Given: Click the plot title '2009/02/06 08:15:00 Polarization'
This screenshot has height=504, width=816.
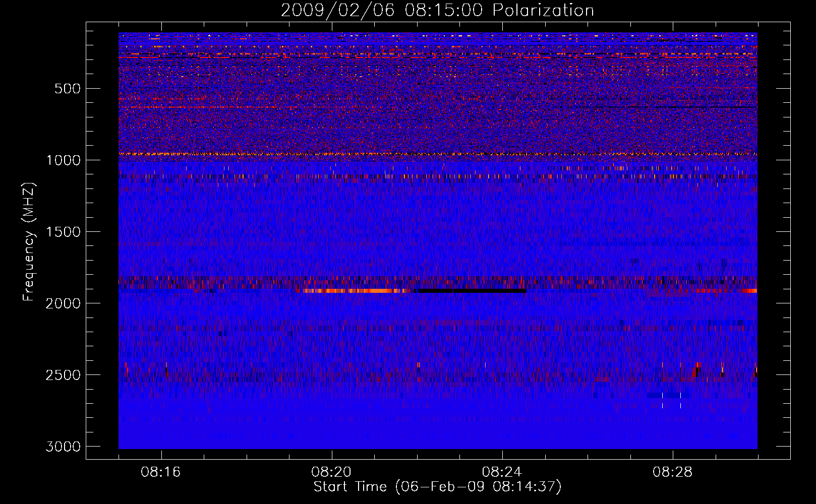Looking at the screenshot, I should pyautogui.click(x=437, y=11).
